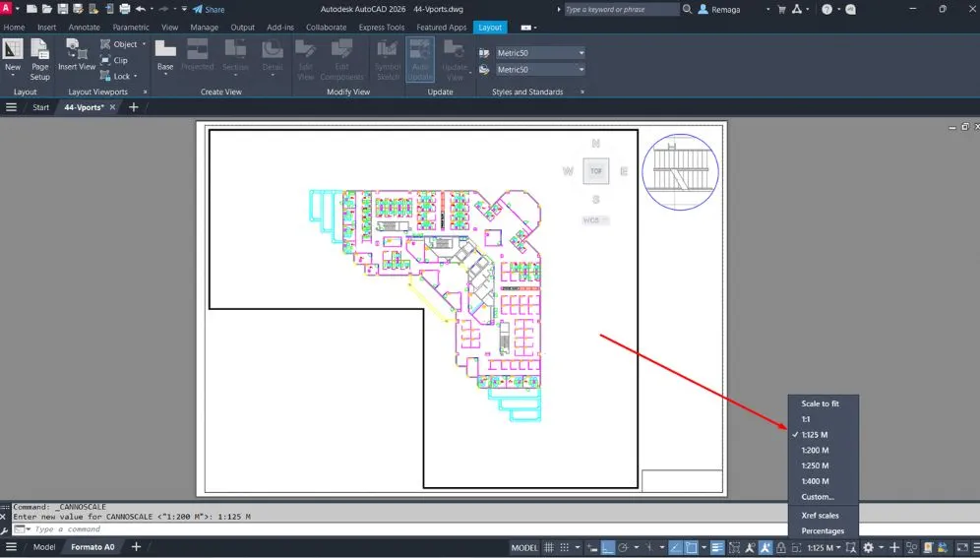
Task: Open the Annotate ribbon tab
Action: [x=85, y=28]
